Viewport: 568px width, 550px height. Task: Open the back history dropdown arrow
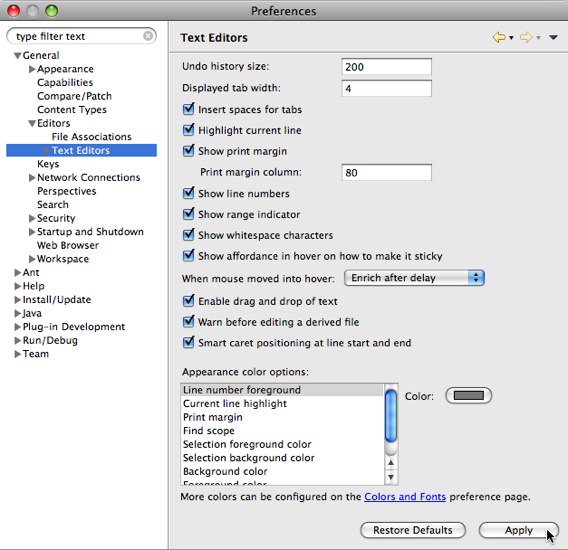(511, 38)
